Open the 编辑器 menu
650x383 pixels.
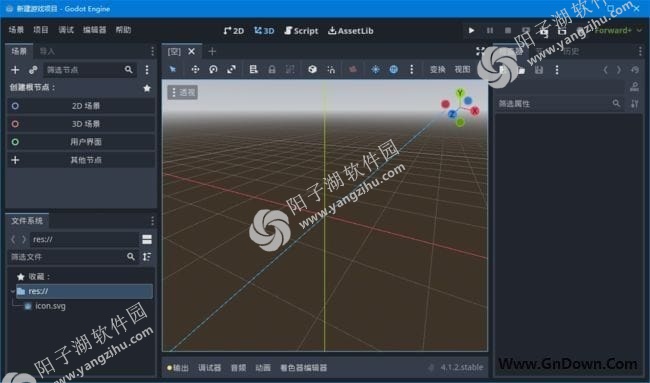(94, 30)
